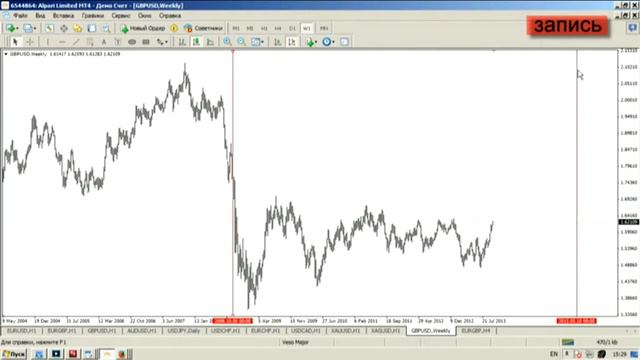Select the arrow Cursor tool

pyautogui.click(x=16, y=42)
